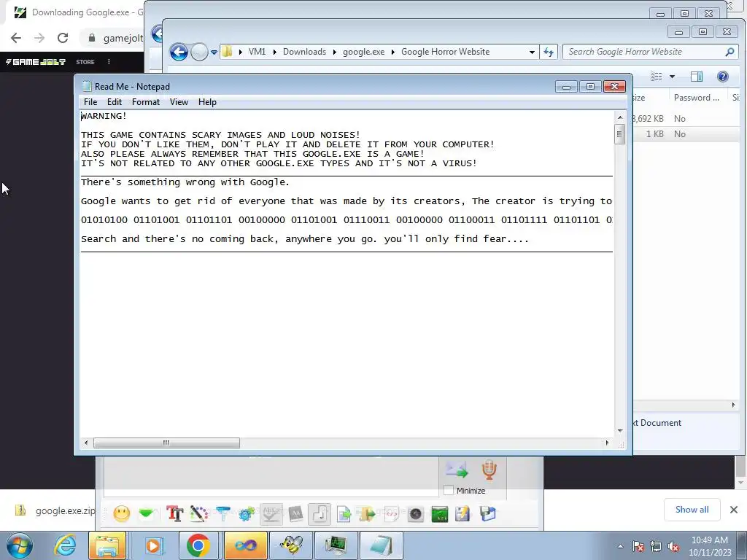Click the floppy disk with pencil icon

pyautogui.click(x=463, y=514)
